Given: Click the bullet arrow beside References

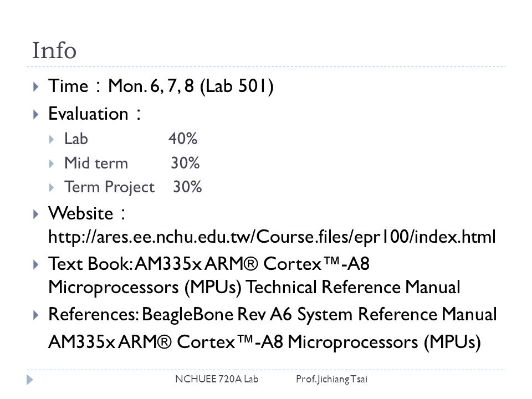Looking at the screenshot, I should (36, 315).
